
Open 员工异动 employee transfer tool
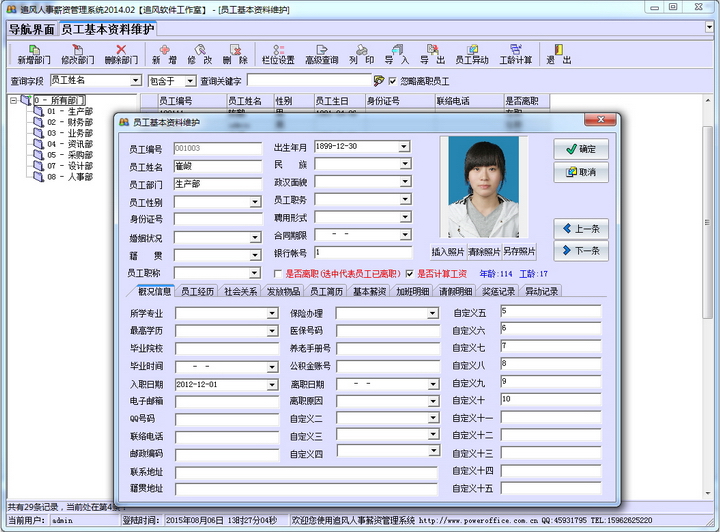click(472, 54)
